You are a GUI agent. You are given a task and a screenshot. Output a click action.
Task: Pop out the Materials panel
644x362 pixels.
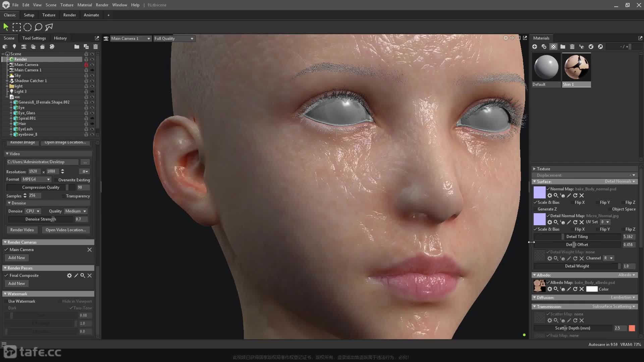coord(640,38)
